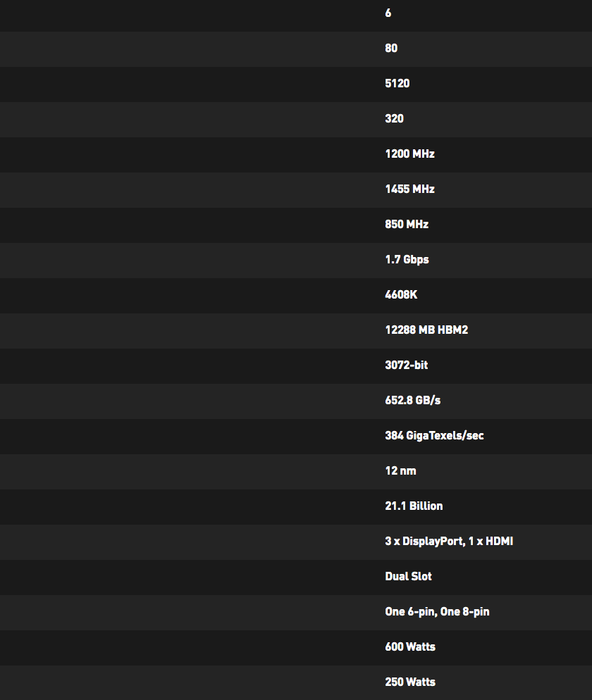
Task: Click the "1200 MHz" clock value
Action: 409,154
